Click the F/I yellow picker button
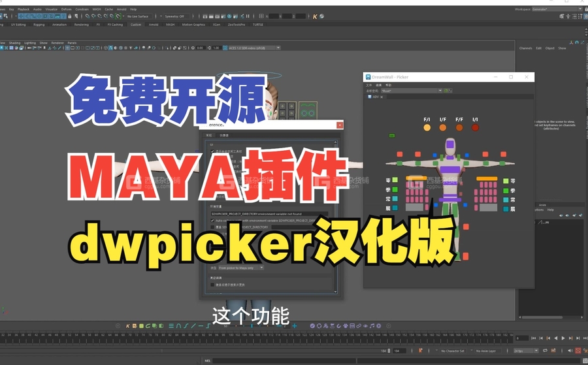Image resolution: width=588 pixels, height=365 pixels. pyautogui.click(x=427, y=128)
